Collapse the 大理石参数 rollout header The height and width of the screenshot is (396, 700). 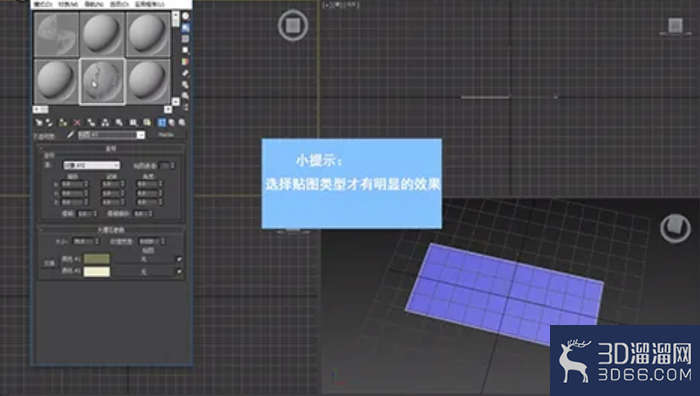[x=111, y=230]
